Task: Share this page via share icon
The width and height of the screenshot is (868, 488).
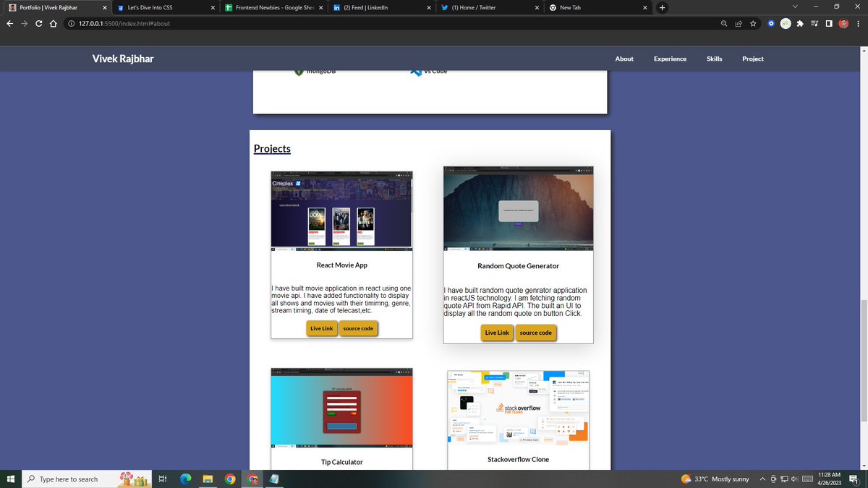Action: coord(739,23)
